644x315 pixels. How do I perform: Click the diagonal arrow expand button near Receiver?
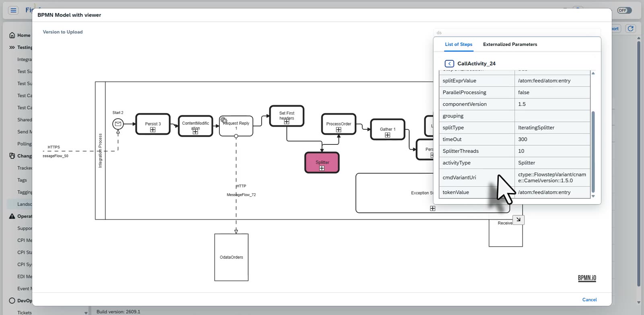518,220
